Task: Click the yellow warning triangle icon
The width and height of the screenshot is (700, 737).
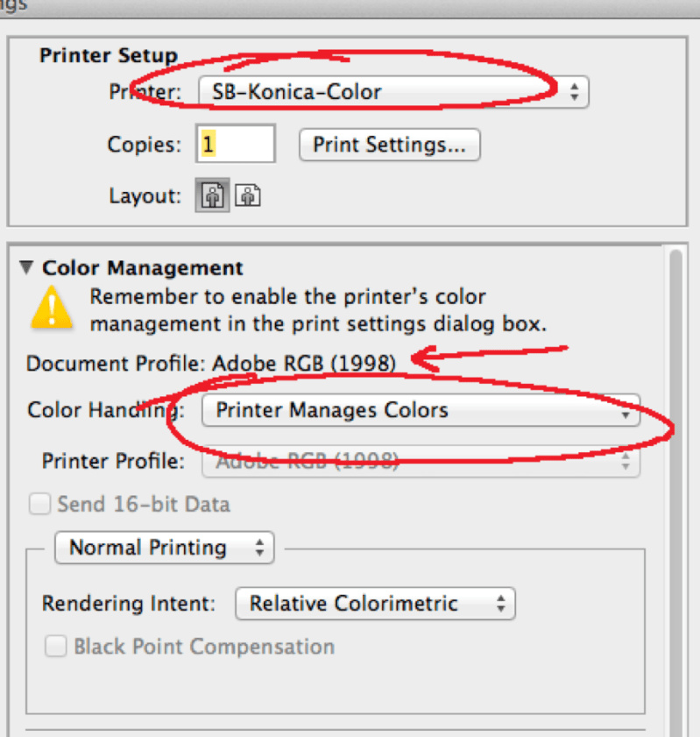Action: pyautogui.click(x=52, y=308)
